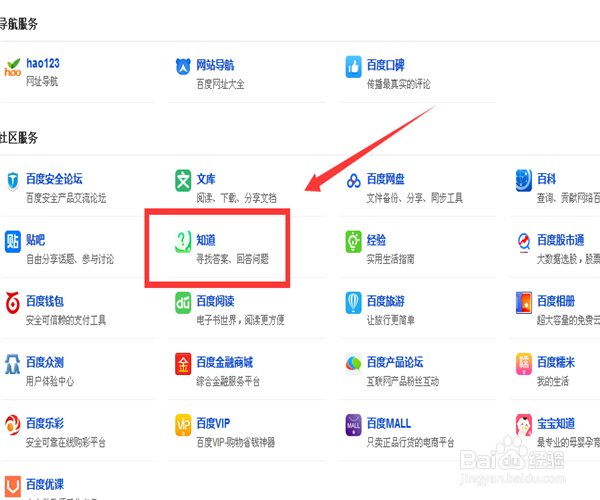This screenshot has height=500, width=600.
Task: Click the 百度MALL purple bag icon
Action: 353,425
